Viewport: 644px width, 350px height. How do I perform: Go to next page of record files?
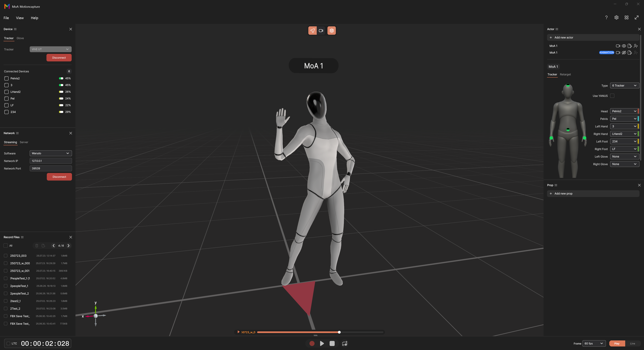pyautogui.click(x=68, y=245)
